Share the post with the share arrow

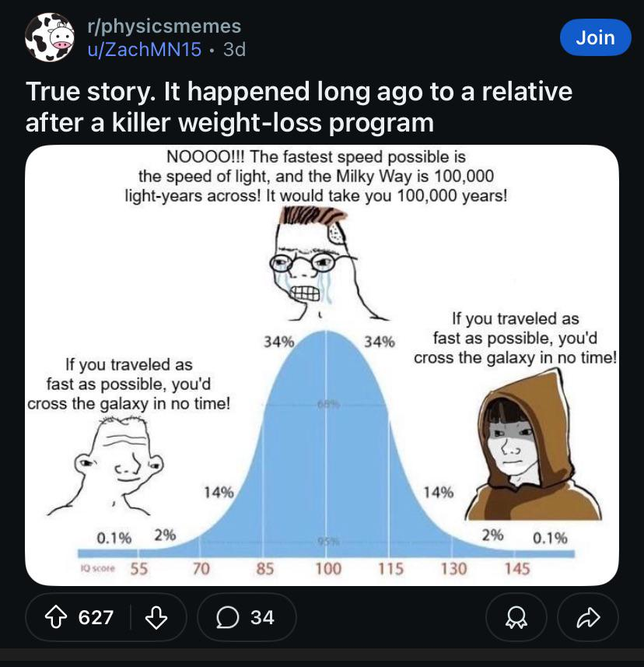pos(590,617)
